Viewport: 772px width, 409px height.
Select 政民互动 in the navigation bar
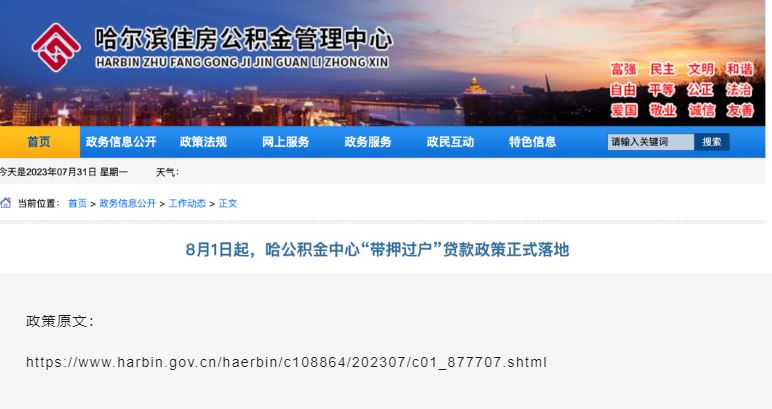click(x=450, y=142)
